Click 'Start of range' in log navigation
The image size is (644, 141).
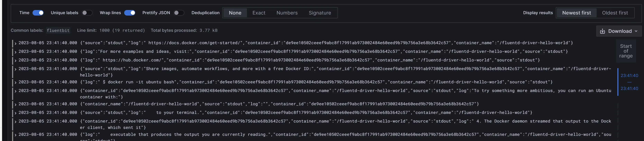click(x=626, y=51)
